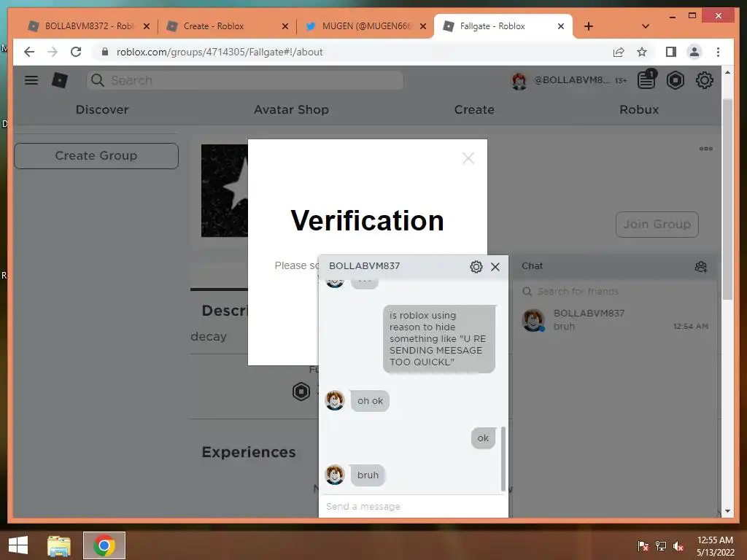Open Action Center flag tray icon
747x560 pixels.
643,546
